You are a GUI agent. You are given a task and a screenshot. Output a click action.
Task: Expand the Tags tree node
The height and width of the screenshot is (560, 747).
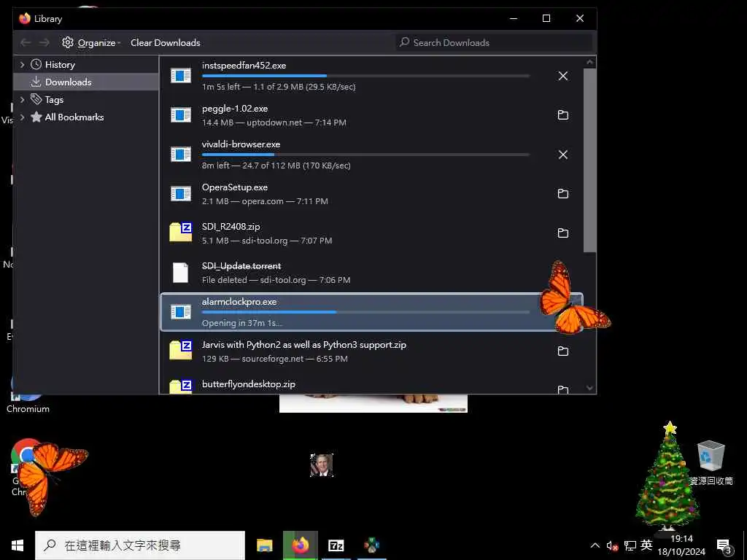coord(22,99)
